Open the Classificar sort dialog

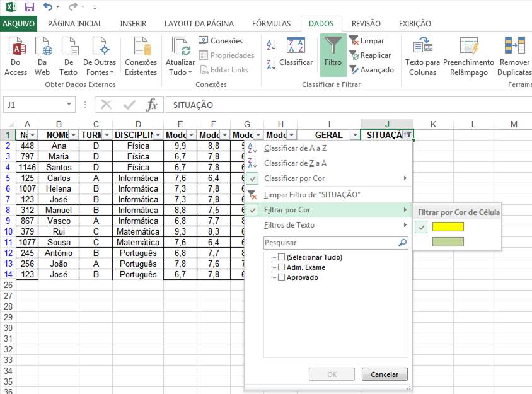(296, 52)
